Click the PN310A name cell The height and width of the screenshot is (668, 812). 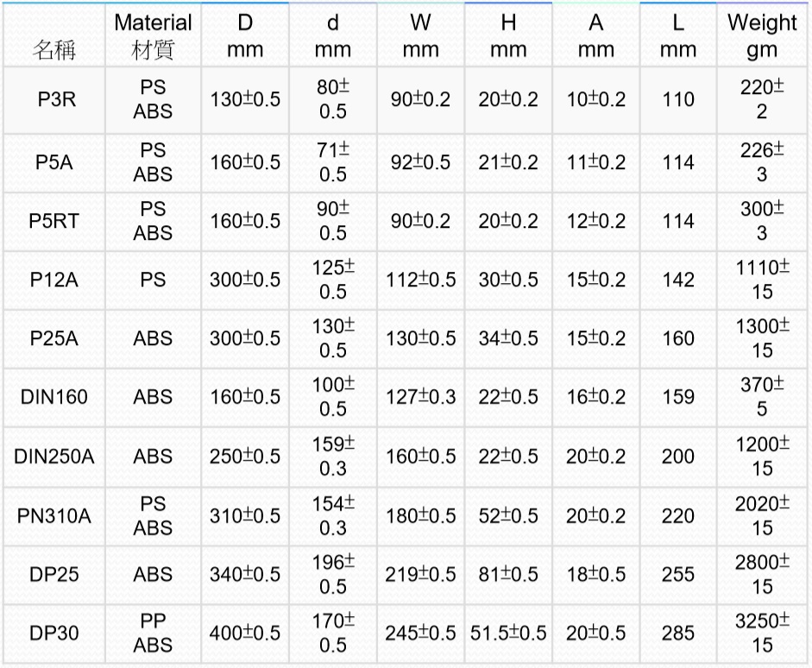pos(54,516)
